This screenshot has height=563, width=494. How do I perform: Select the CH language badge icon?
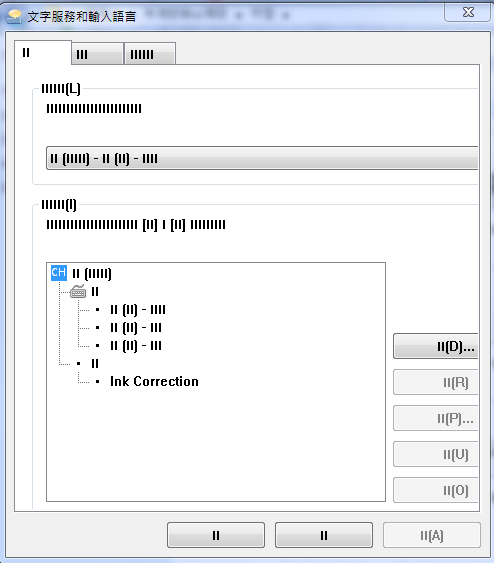click(x=59, y=273)
